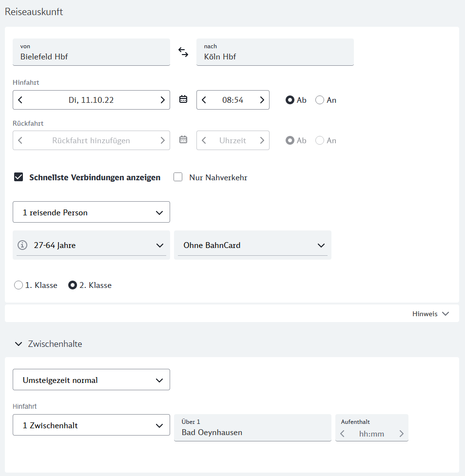Set departure time later with right arrow
This screenshot has height=476, width=465.
(x=262, y=100)
